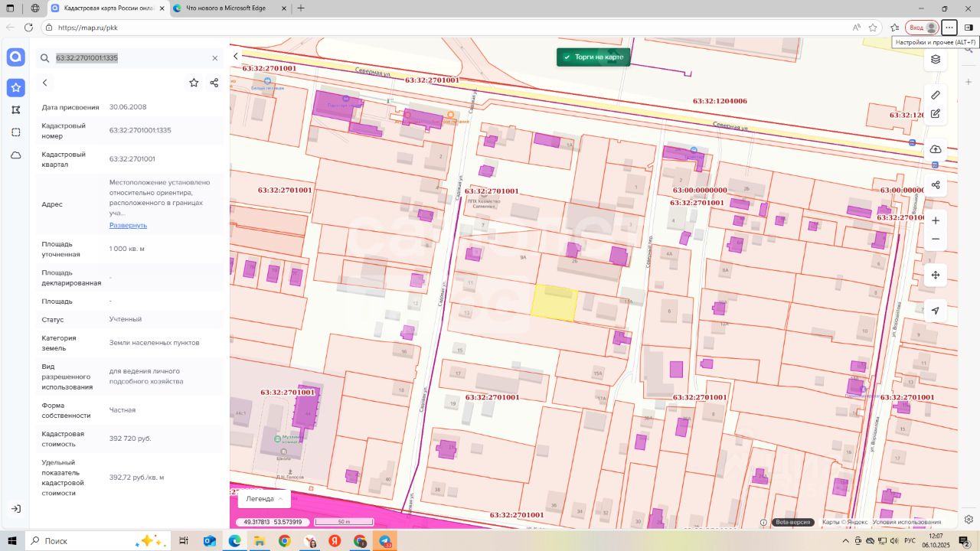The height and width of the screenshot is (551, 980).
Task: Expand the full address via Развернуть
Action: click(128, 225)
